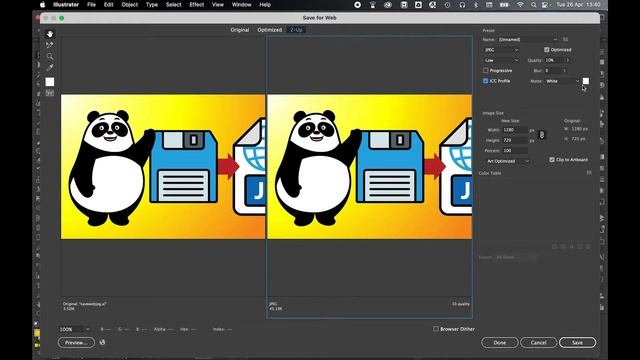Screen dimensions: 640x360
Task: Click the menu bar clock
Action: point(578,5)
